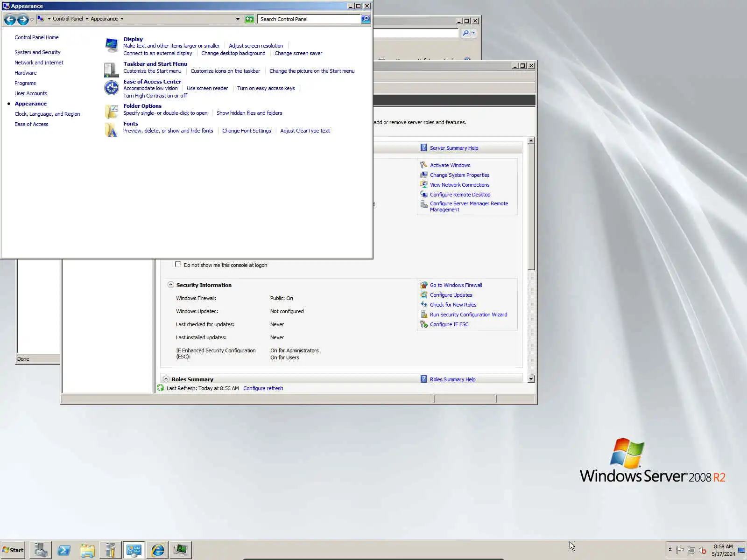The width and height of the screenshot is (747, 560).
Task: Collapse the Security Information section
Action: pyautogui.click(x=170, y=285)
